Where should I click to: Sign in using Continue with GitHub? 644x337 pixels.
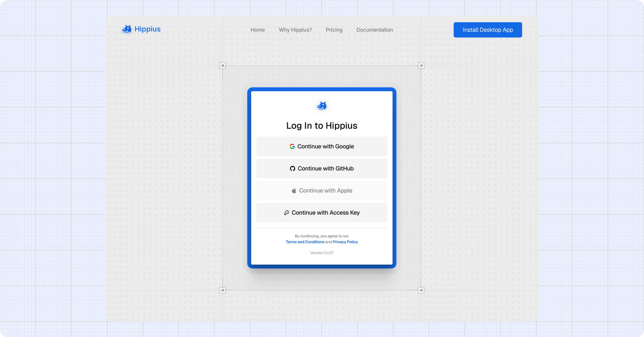click(x=322, y=168)
